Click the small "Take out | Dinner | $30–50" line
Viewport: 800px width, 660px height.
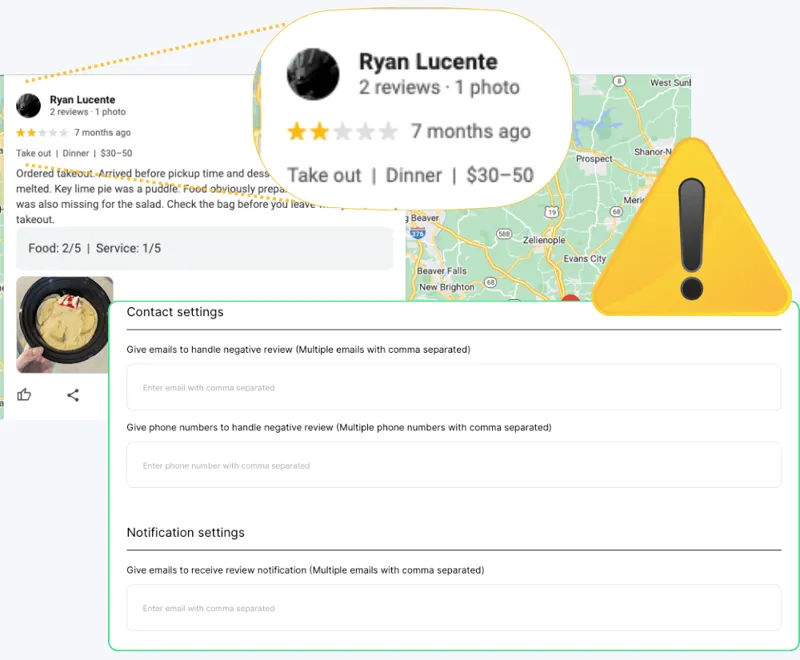74,153
